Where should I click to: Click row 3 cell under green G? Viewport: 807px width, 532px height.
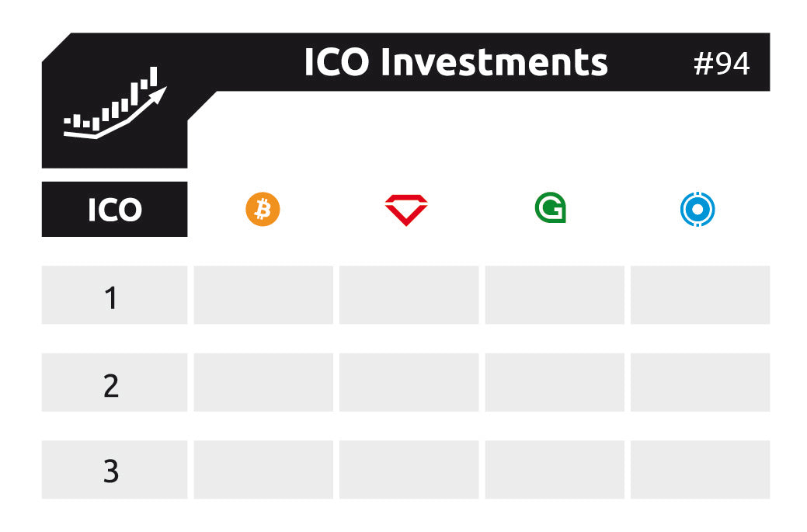click(x=555, y=470)
